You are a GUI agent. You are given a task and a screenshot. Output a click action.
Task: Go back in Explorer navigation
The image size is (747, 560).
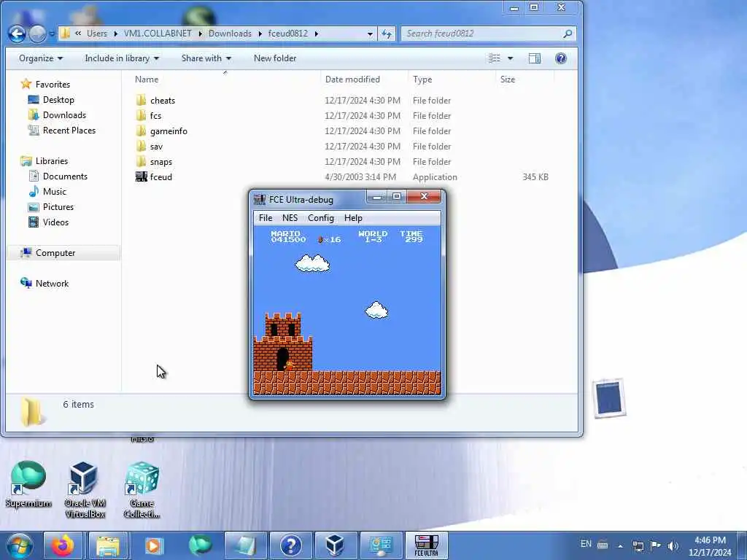(18, 34)
